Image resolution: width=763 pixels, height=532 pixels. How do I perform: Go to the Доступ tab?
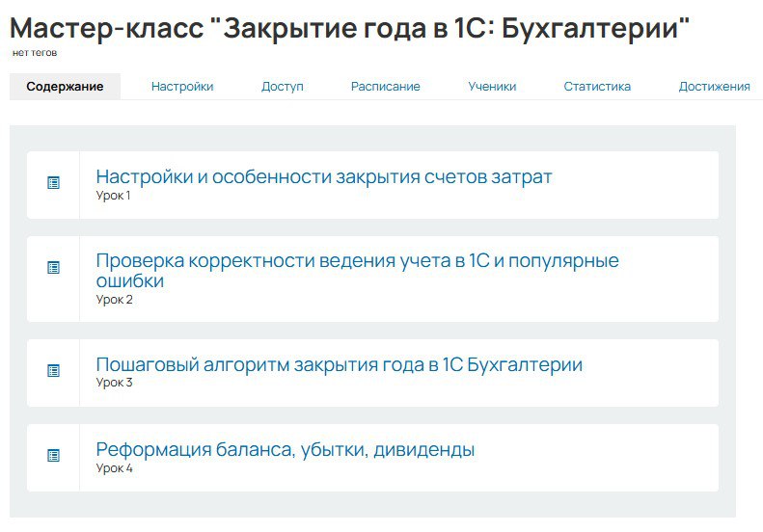click(x=282, y=87)
